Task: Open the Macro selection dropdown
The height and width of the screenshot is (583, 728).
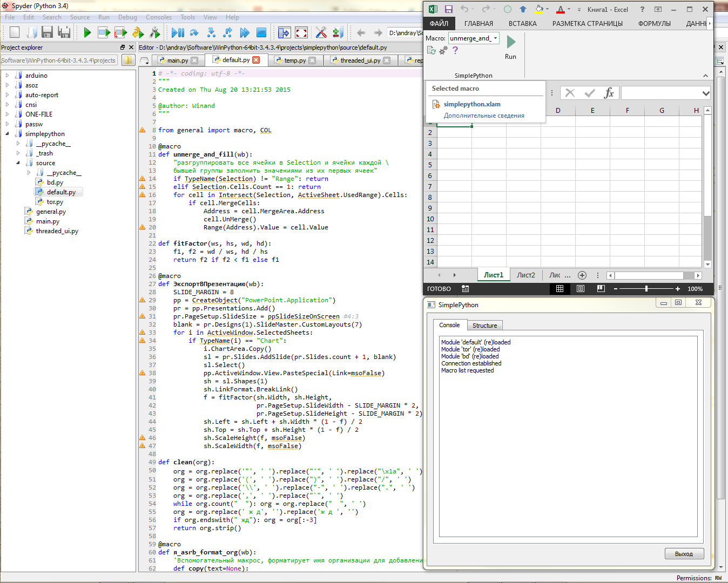Action: pyautogui.click(x=495, y=38)
